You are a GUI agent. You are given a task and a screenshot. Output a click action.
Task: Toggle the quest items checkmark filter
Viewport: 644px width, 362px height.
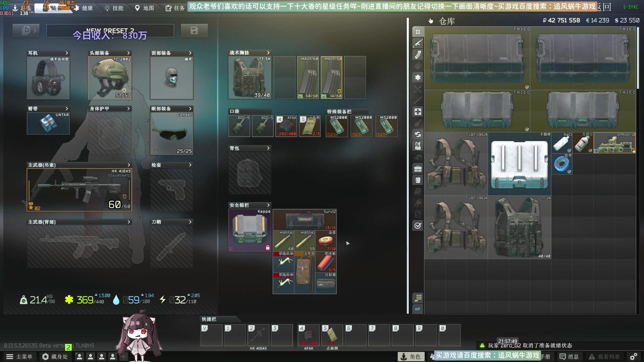pyautogui.click(x=418, y=226)
